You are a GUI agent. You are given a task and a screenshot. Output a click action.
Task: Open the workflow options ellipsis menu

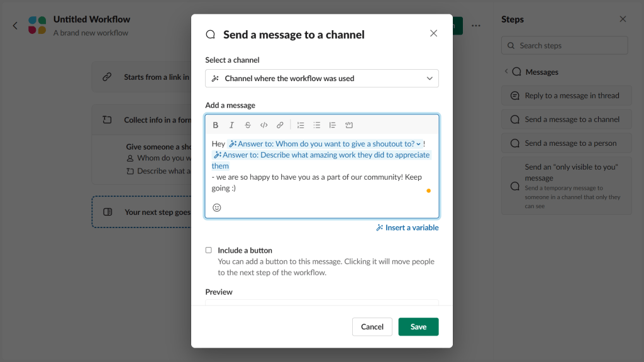click(476, 25)
